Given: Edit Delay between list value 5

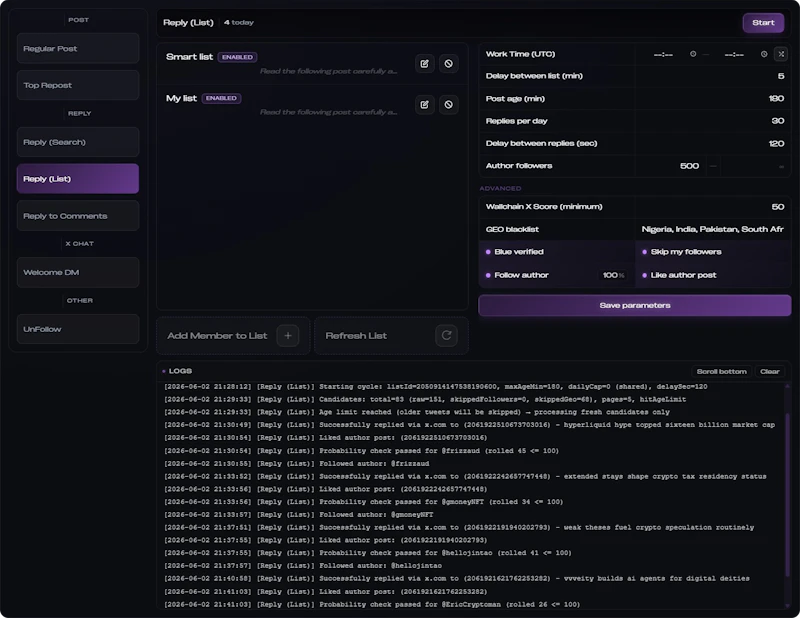Looking at the screenshot, I should (x=712, y=76).
